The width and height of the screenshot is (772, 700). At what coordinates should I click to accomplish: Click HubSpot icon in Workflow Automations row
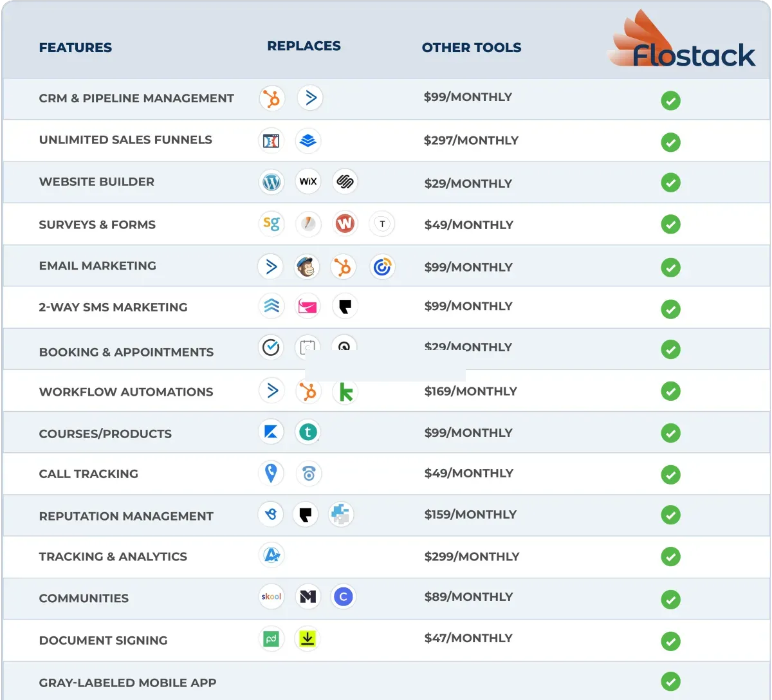point(308,391)
